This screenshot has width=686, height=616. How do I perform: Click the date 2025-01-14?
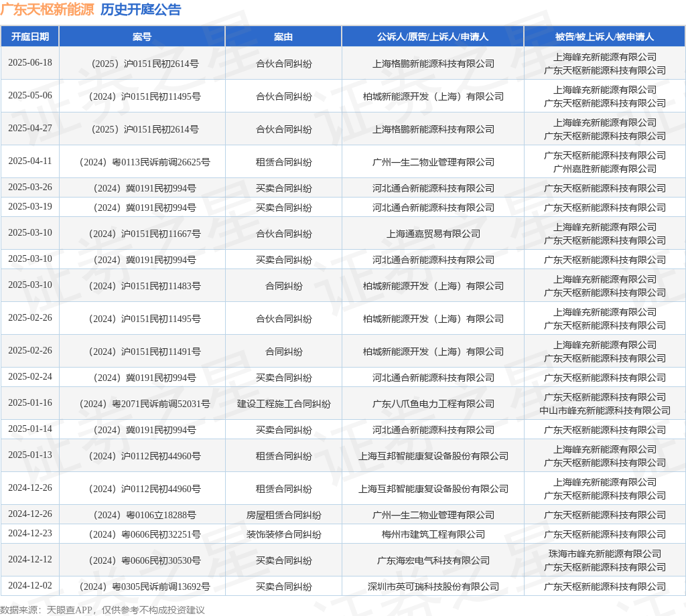30,429
